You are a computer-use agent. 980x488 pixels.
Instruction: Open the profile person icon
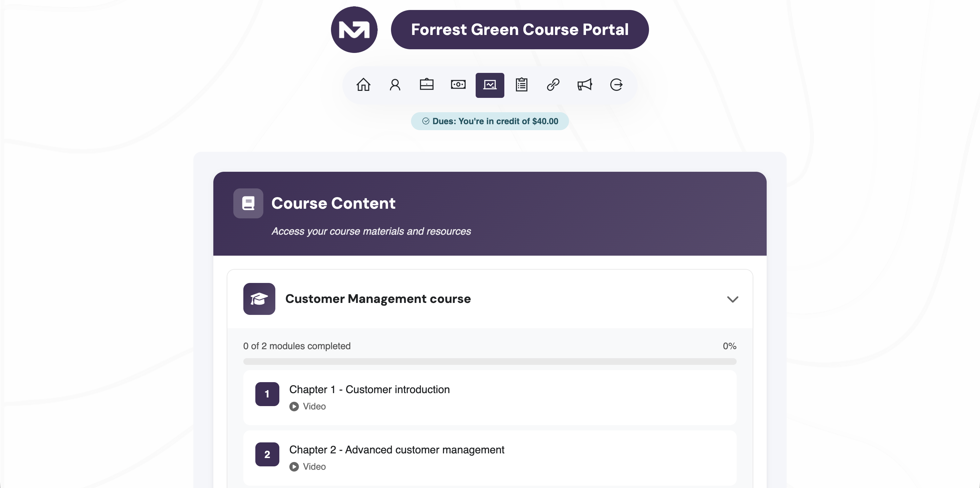click(395, 85)
